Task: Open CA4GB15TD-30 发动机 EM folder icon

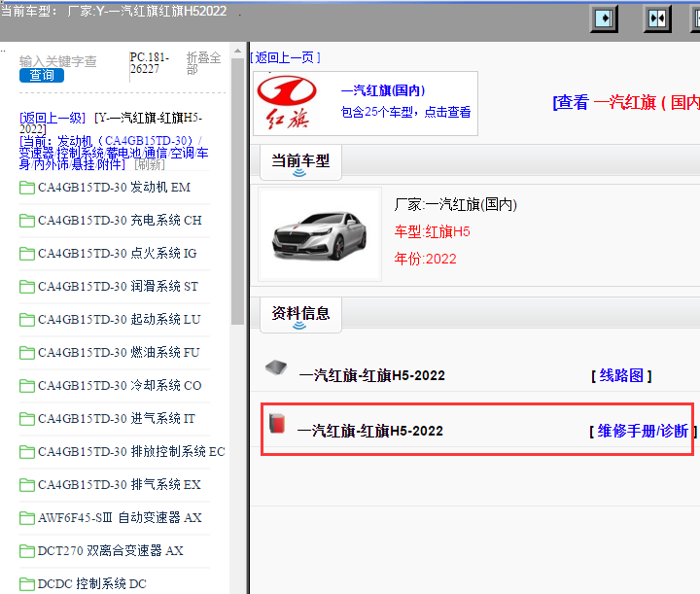Action: point(27,188)
